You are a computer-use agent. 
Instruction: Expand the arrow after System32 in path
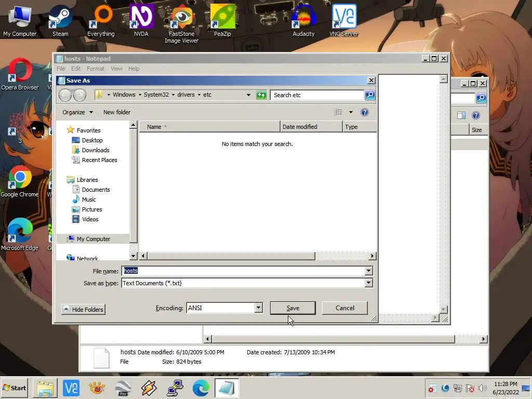click(x=173, y=95)
